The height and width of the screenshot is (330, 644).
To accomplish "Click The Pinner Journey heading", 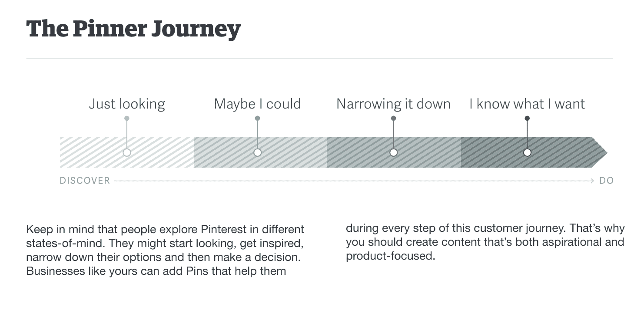I will click(x=133, y=30).
